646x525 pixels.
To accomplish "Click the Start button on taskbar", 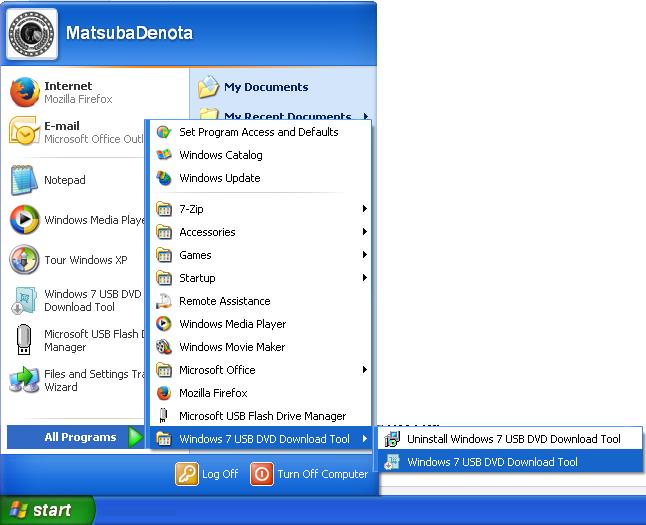I will tap(47, 510).
